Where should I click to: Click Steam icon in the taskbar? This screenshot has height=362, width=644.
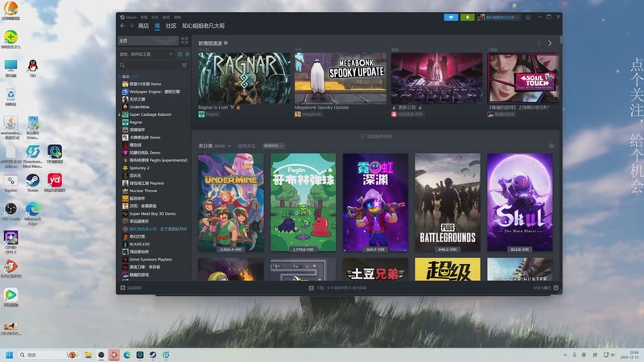(153, 355)
